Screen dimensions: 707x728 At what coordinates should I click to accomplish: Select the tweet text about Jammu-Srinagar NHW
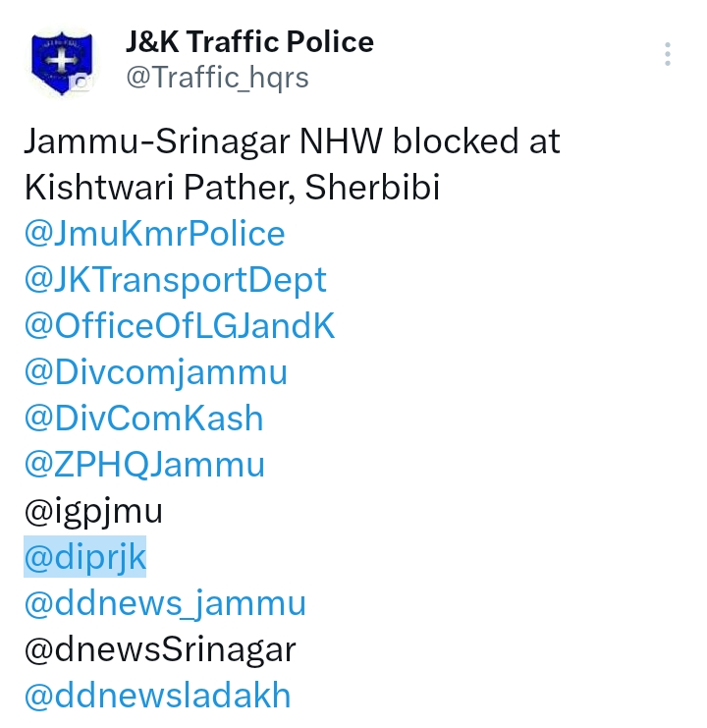click(293, 164)
